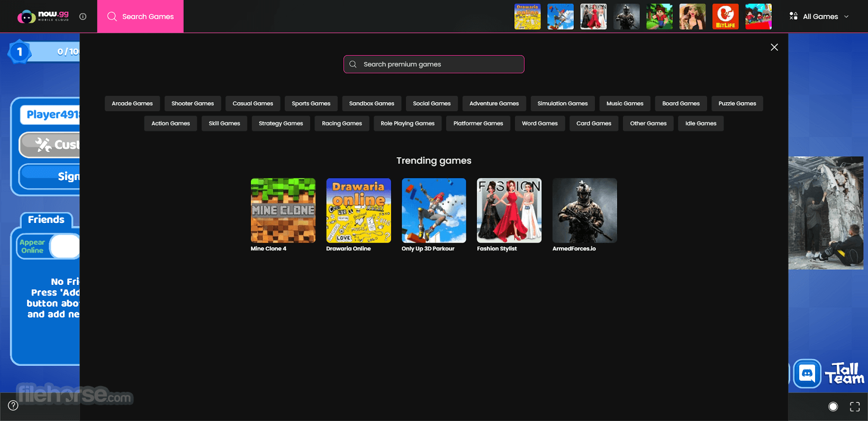Open the woman portrait game icon in top bar
The width and height of the screenshot is (868, 421).
point(692,16)
